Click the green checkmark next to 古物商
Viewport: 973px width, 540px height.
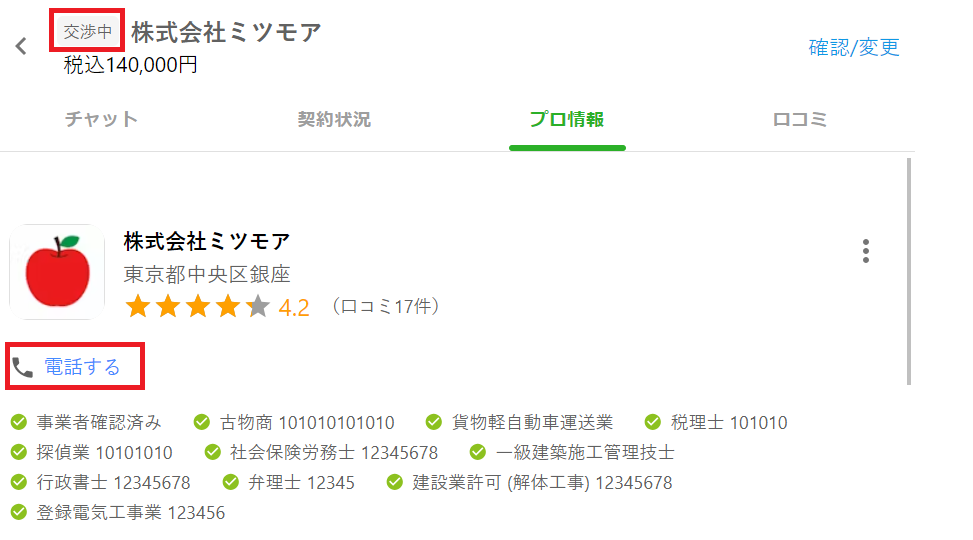tap(202, 423)
